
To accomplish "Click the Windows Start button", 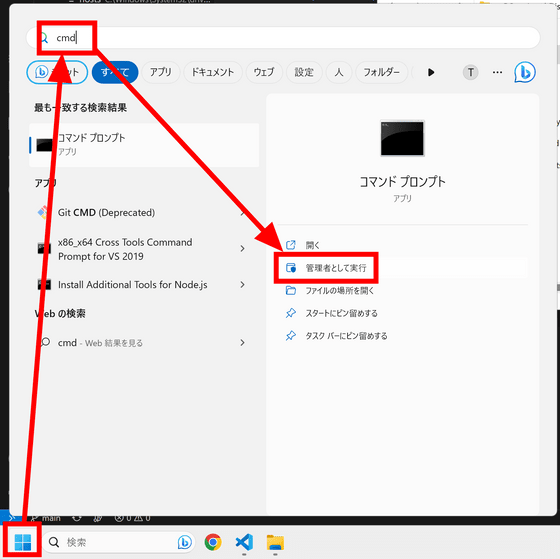I will coord(23,542).
